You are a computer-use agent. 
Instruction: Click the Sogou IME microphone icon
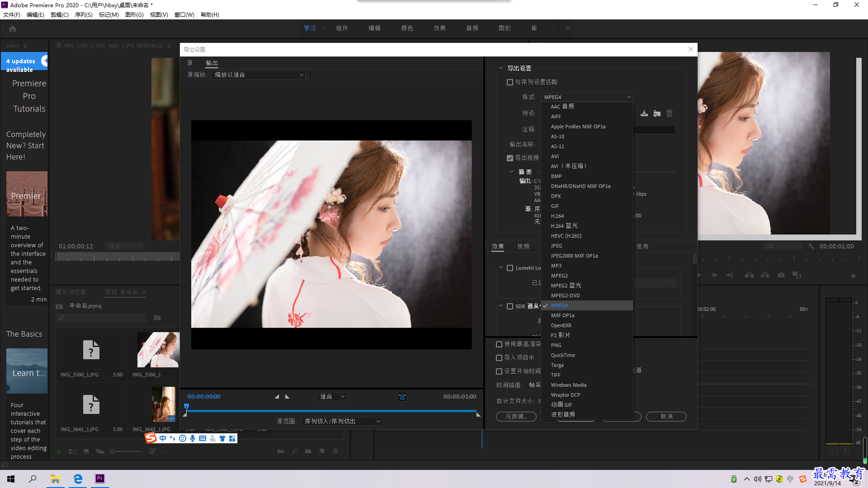193,438
